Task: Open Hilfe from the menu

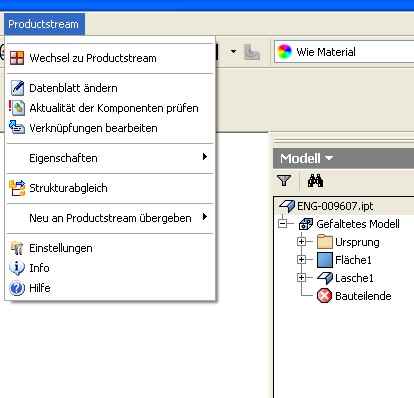Action: [110, 288]
